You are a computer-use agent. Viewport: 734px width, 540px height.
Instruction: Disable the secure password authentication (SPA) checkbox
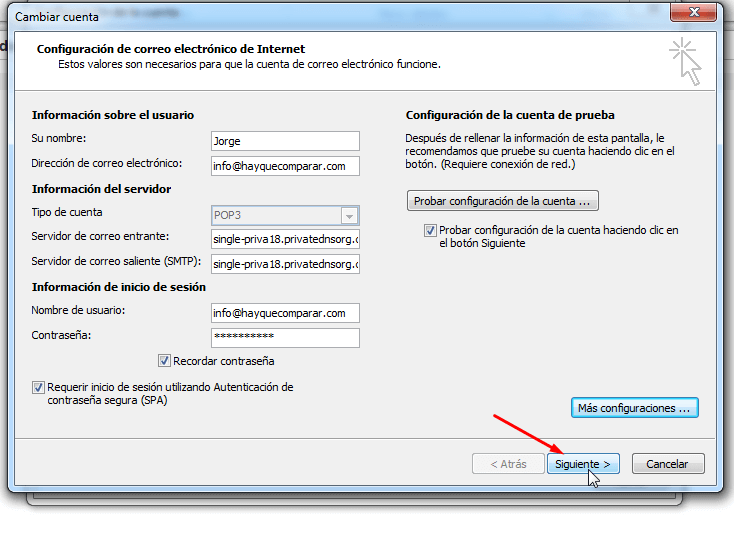click(39, 387)
